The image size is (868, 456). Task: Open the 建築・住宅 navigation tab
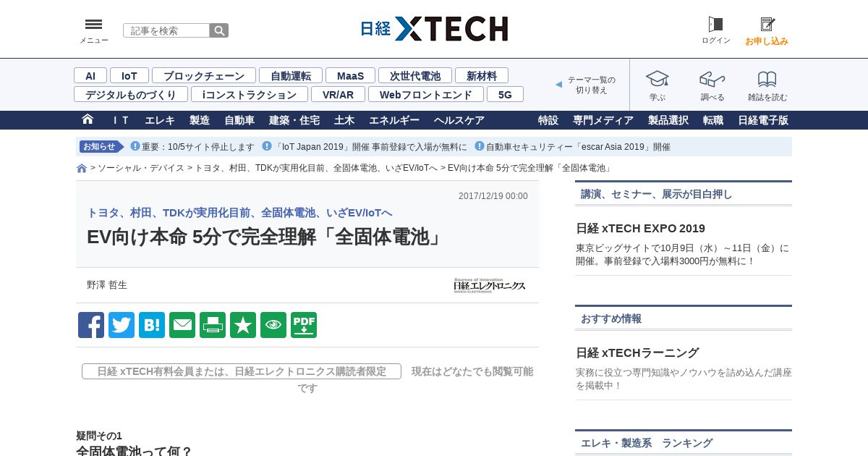(294, 120)
